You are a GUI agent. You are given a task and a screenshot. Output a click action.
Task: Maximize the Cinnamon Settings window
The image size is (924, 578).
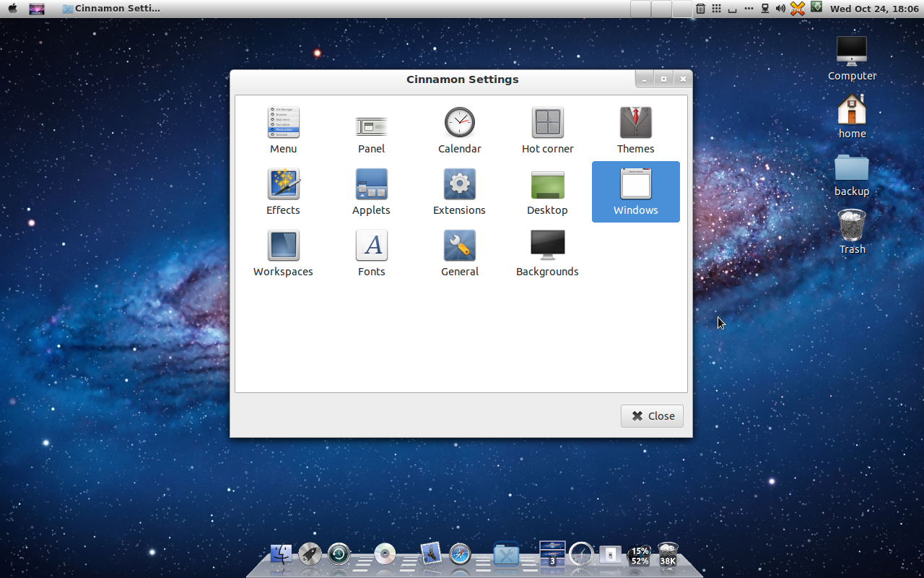(663, 79)
